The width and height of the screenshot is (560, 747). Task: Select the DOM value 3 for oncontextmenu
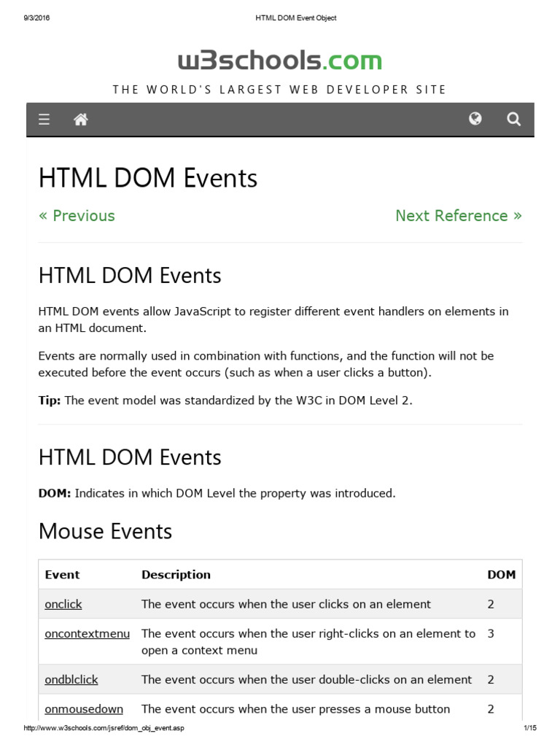(491, 634)
